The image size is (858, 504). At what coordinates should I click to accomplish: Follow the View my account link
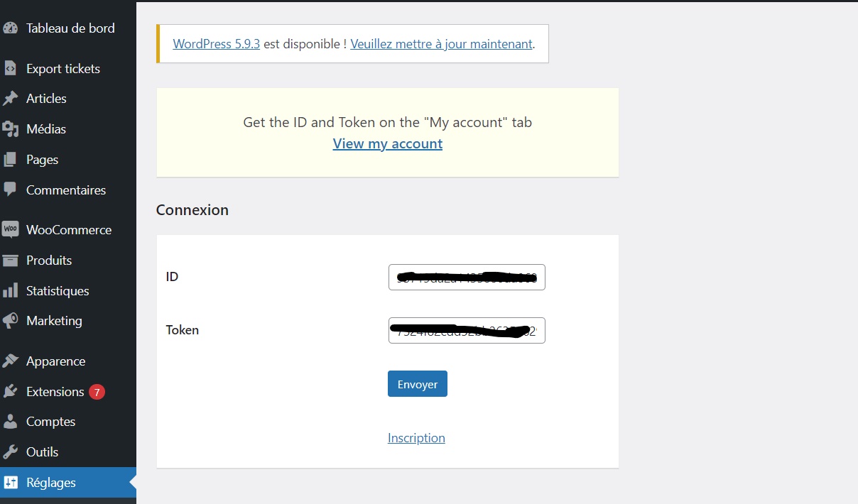388,144
